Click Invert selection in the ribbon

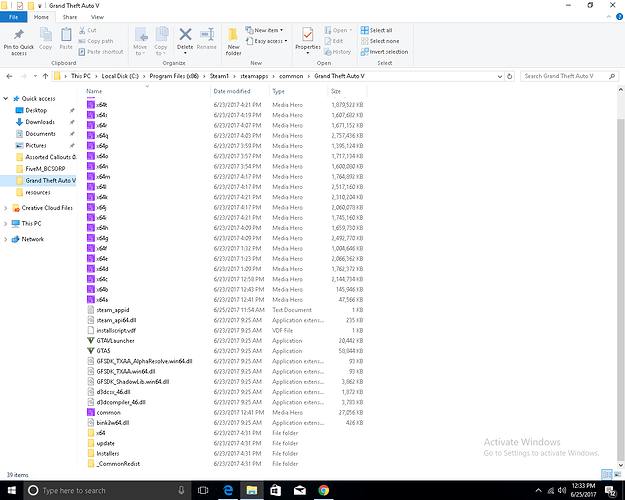pos(384,52)
